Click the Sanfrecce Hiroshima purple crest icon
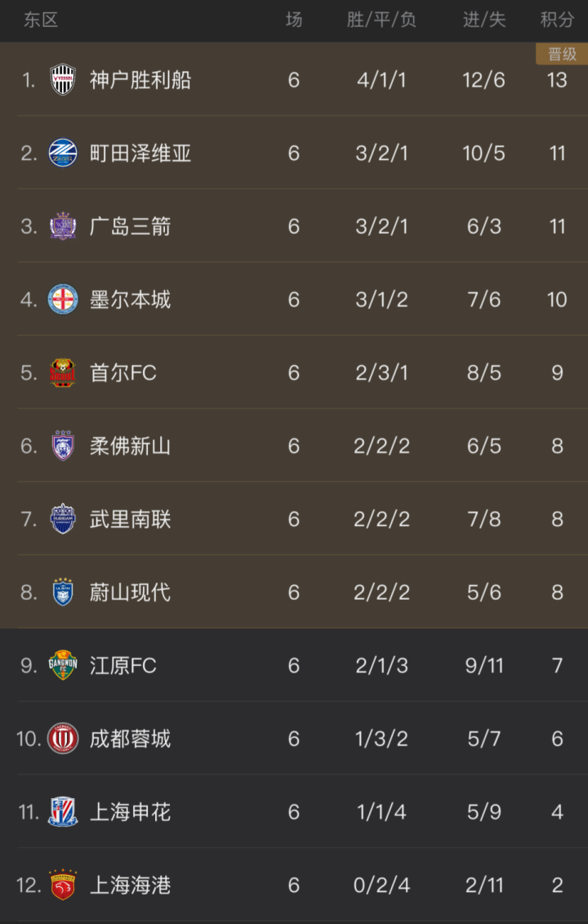The width and height of the screenshot is (588, 924). [x=63, y=226]
